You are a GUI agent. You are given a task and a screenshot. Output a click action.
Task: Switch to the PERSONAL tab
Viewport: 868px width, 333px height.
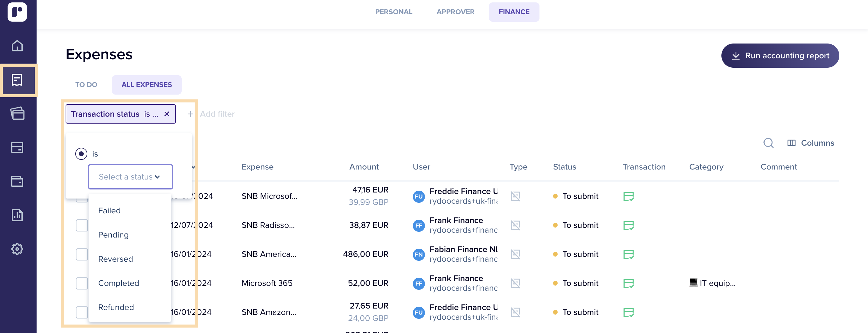pyautogui.click(x=394, y=12)
